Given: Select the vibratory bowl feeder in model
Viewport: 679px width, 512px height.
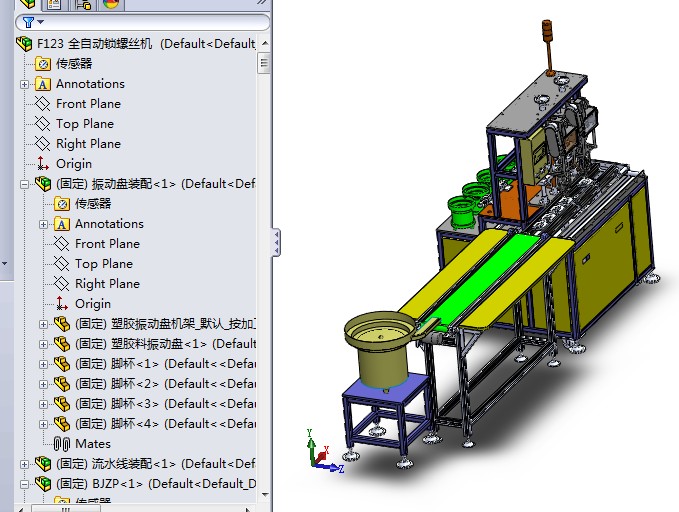Looking at the screenshot, I should pyautogui.click(x=381, y=347).
